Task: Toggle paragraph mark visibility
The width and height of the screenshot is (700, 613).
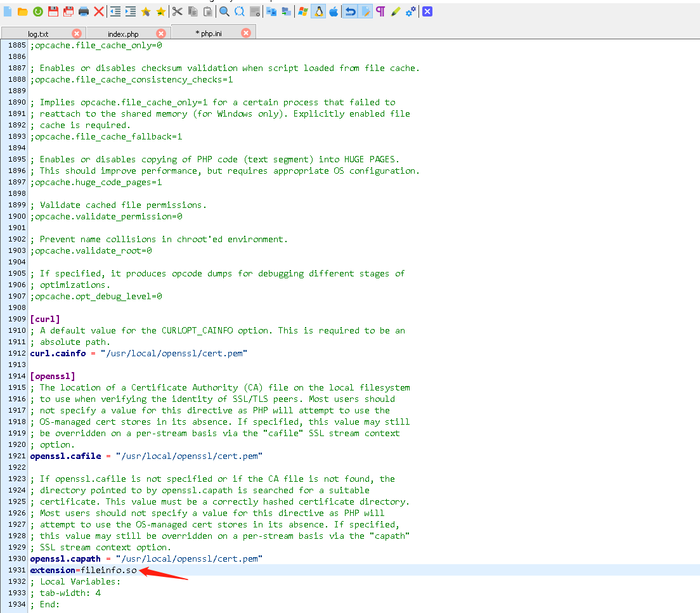Action: click(380, 11)
